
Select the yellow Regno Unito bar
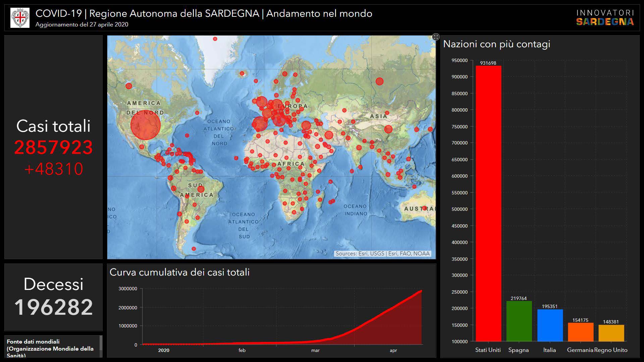(x=611, y=333)
